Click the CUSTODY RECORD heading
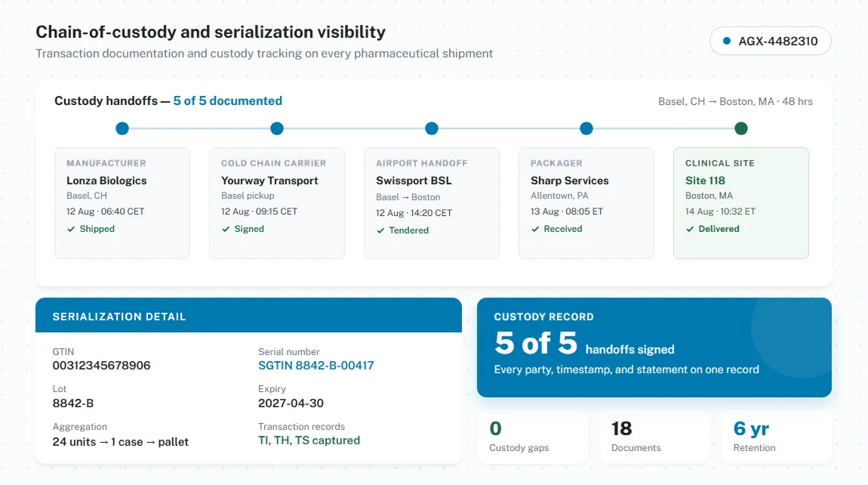Image resolution: width=868 pixels, height=485 pixels. click(543, 317)
